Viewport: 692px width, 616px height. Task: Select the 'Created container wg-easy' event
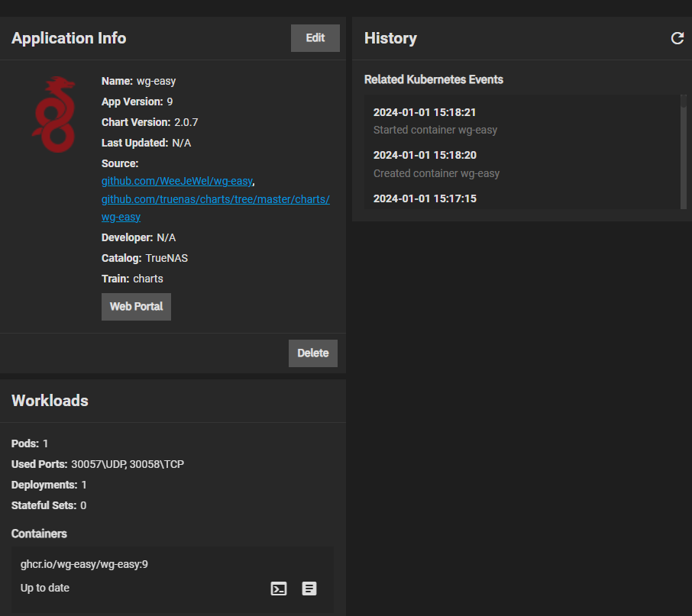point(436,173)
